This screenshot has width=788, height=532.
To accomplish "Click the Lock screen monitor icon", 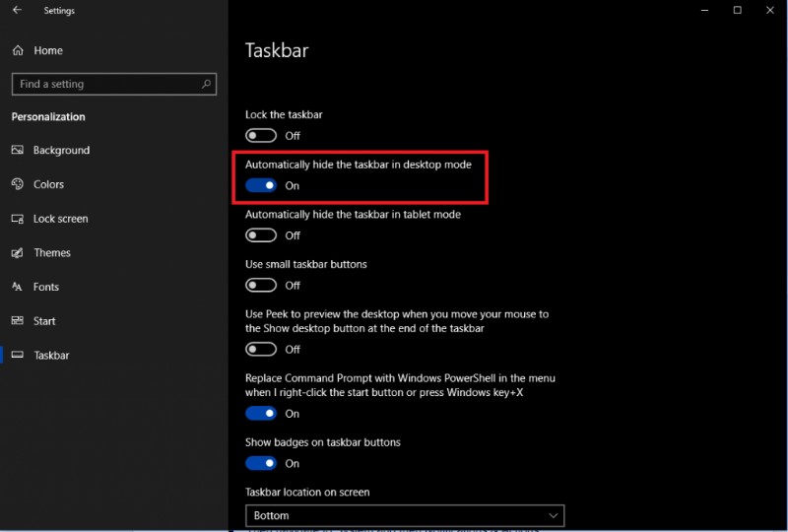I will pos(18,219).
